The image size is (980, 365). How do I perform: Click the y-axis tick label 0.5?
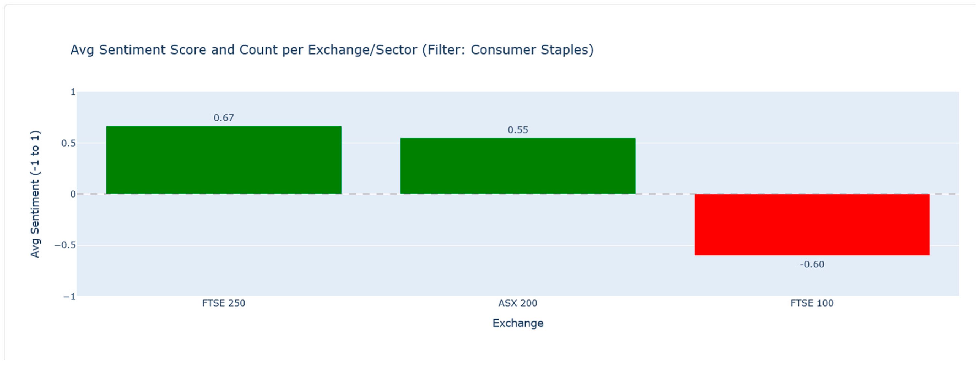(69, 144)
